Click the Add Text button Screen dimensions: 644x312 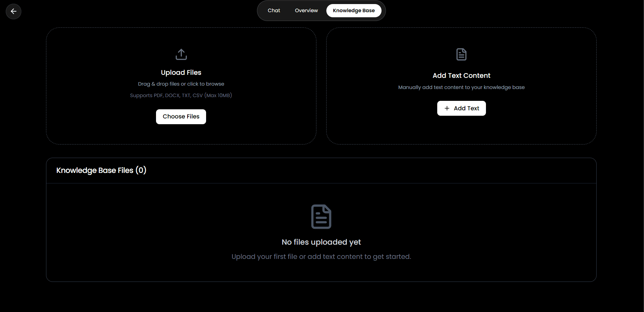[461, 108]
